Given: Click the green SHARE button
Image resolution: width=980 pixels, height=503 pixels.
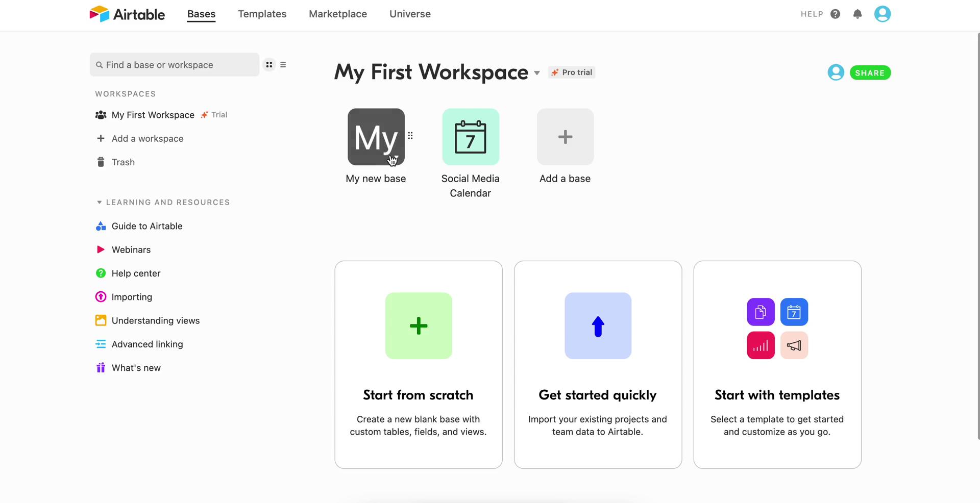Looking at the screenshot, I should [870, 72].
